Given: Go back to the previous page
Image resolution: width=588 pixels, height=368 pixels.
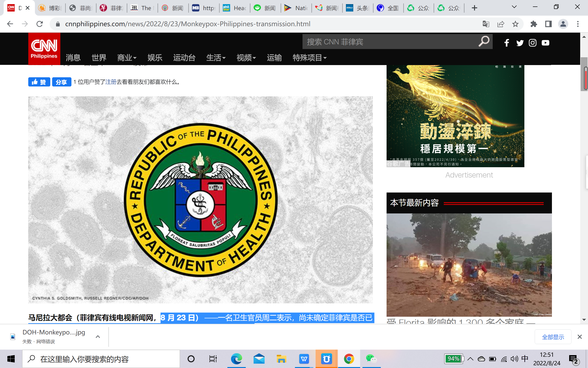Looking at the screenshot, I should coord(10,24).
